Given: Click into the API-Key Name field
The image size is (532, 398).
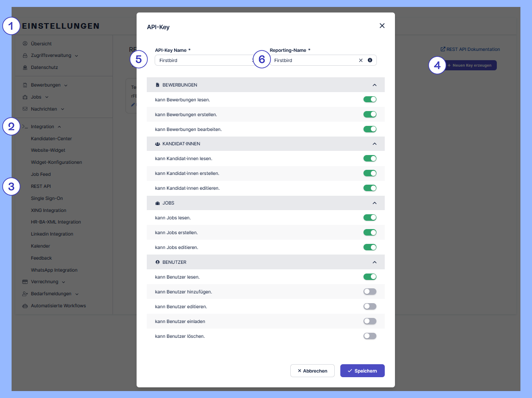Looking at the screenshot, I should pos(201,60).
